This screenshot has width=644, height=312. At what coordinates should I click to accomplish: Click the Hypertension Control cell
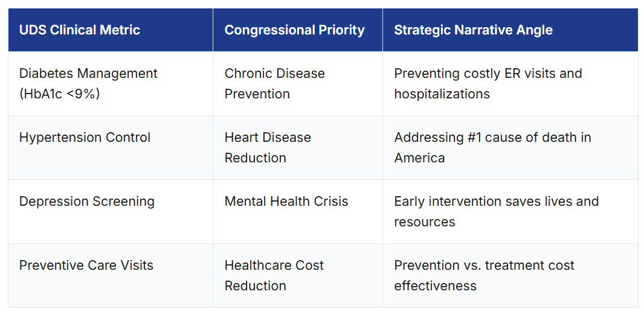85,138
